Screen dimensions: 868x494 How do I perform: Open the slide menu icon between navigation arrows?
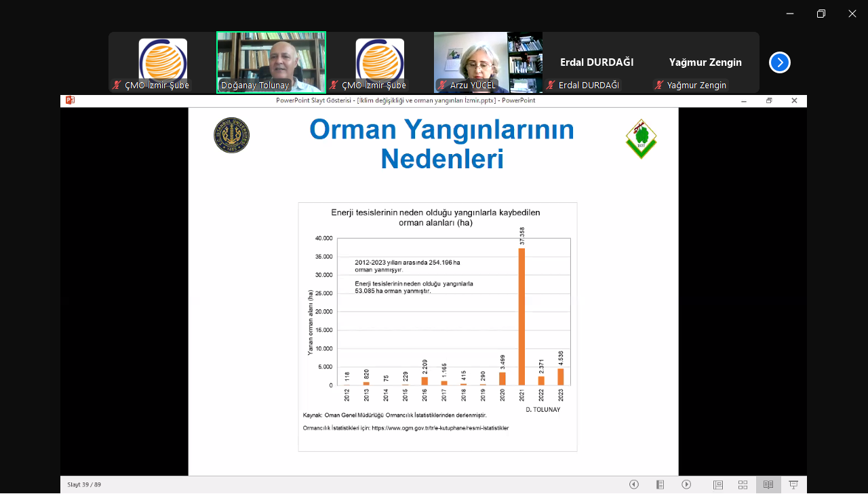(x=660, y=484)
